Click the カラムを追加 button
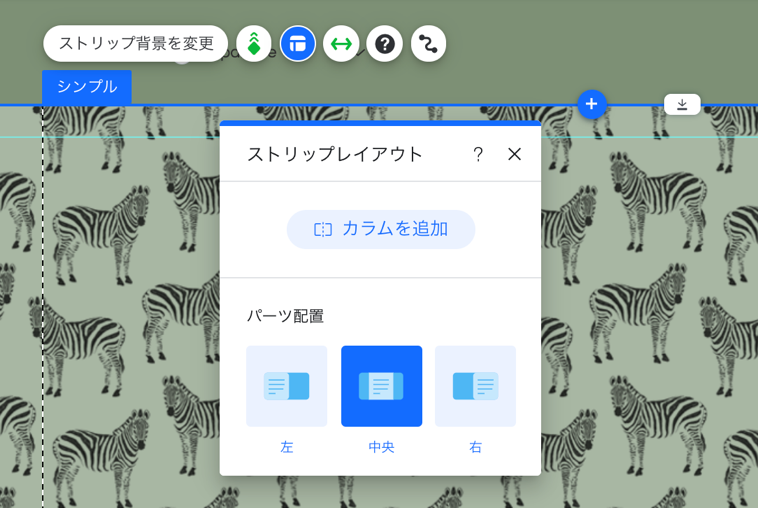The height and width of the screenshot is (508, 758). [x=381, y=229]
